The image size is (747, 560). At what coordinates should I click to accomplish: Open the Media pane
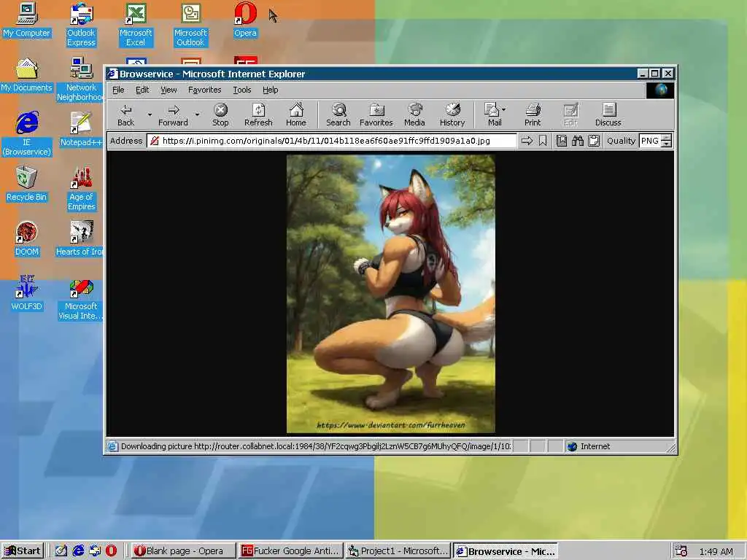[x=414, y=114]
